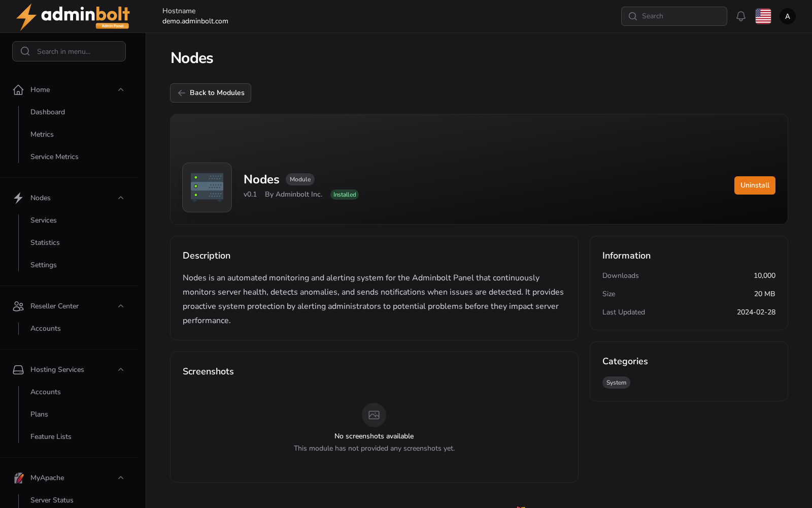
Task: Click the Nodes module server icon
Action: click(x=207, y=187)
